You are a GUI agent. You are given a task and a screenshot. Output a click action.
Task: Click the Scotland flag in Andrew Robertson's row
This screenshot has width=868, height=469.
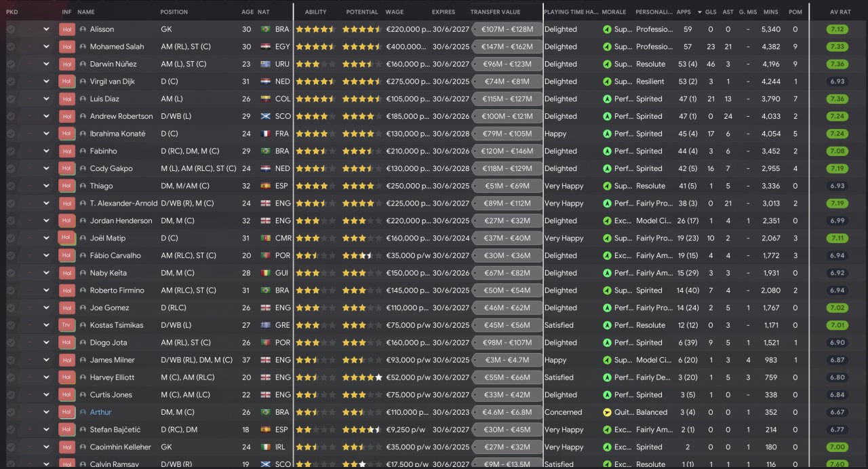[x=265, y=117]
